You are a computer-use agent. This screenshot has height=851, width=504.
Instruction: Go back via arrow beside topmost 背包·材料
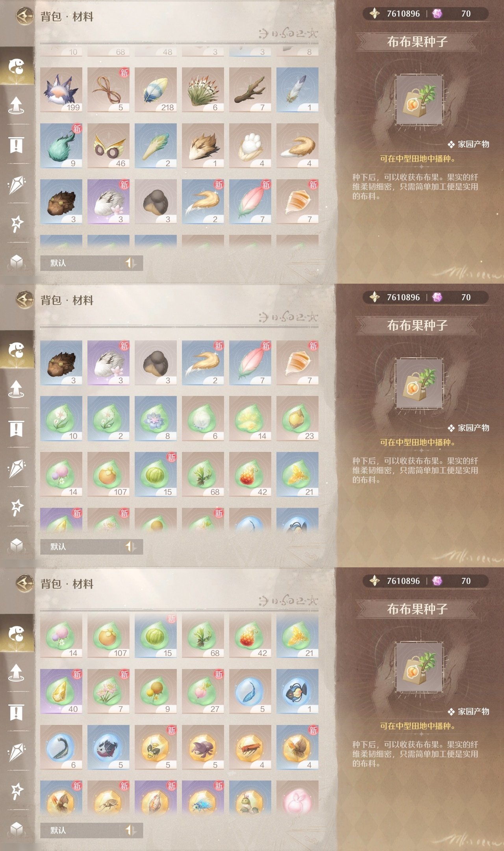(24, 16)
